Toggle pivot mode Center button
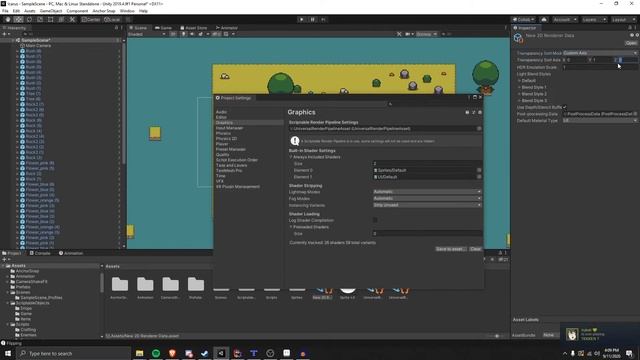The width and height of the screenshot is (640, 360). (91, 20)
